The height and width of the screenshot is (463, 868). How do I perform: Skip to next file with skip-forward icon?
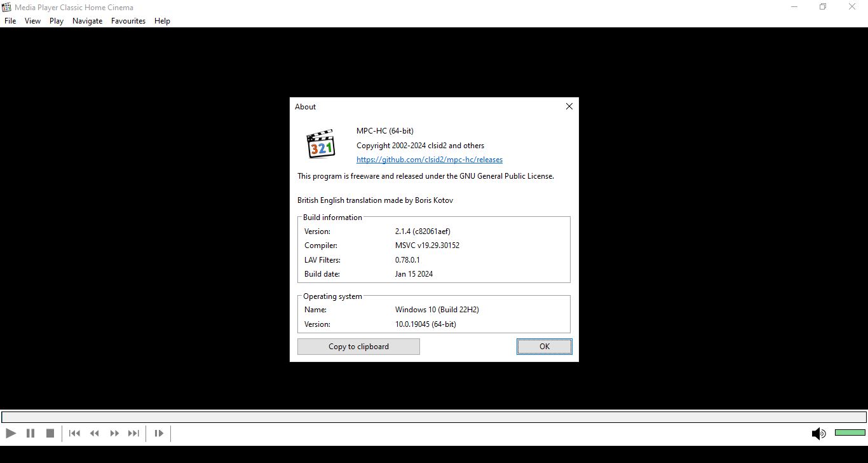(x=133, y=433)
